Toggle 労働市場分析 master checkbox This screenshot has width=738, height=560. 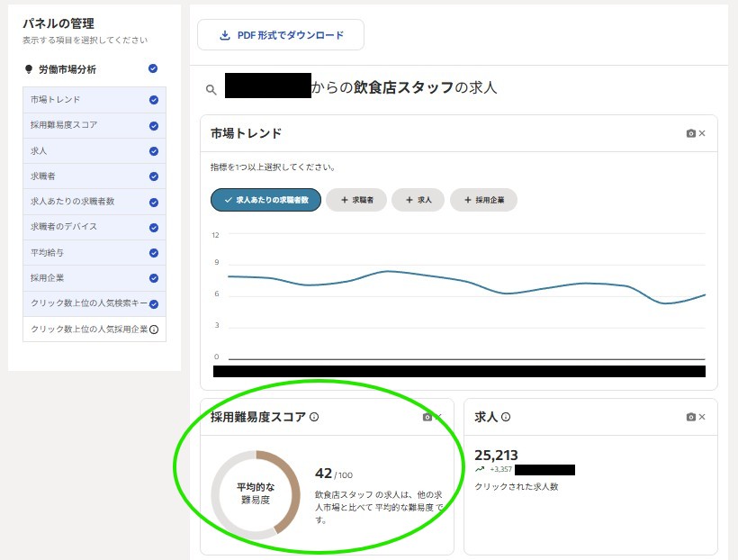(x=153, y=68)
